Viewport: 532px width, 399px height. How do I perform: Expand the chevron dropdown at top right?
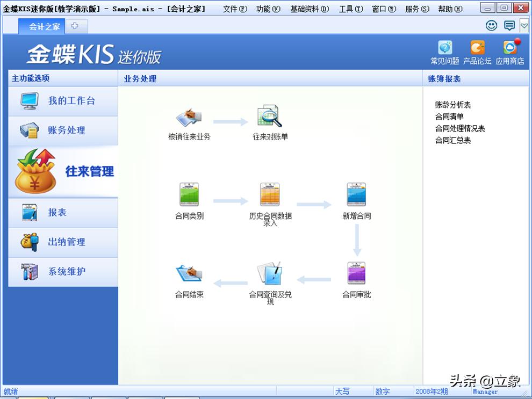tap(524, 25)
